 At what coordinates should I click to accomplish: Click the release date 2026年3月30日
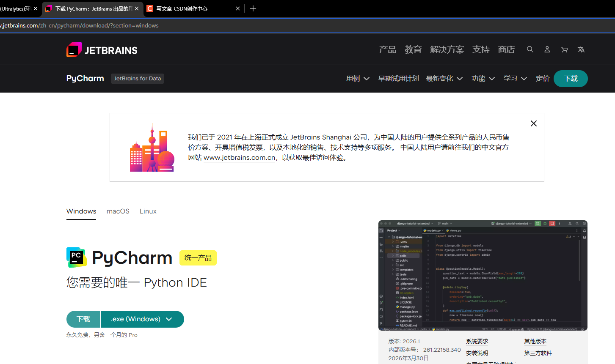tap(408, 358)
